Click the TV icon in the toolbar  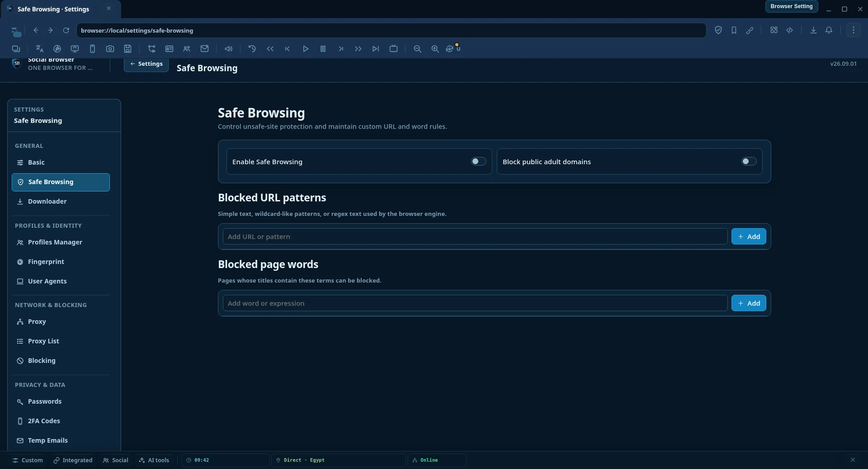[x=394, y=49]
